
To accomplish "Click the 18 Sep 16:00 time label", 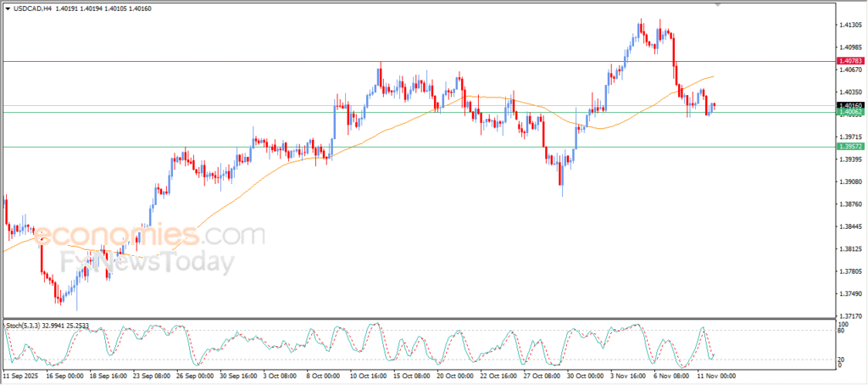I will pos(106,376).
